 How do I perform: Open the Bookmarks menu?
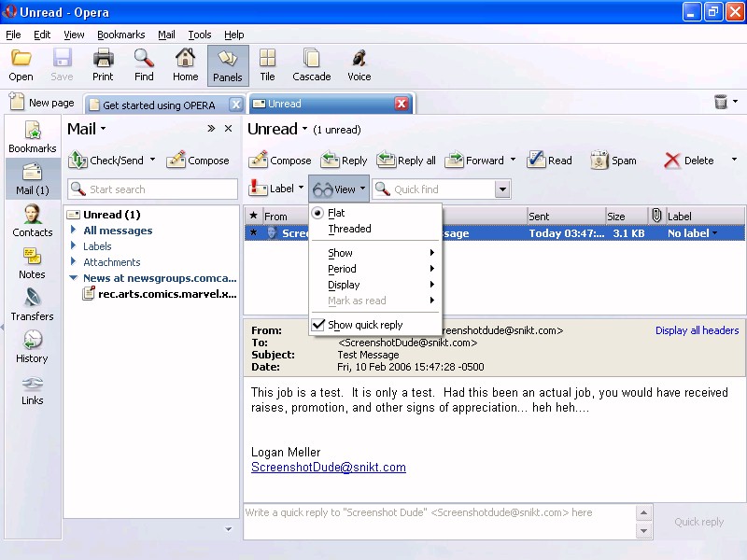coord(121,35)
